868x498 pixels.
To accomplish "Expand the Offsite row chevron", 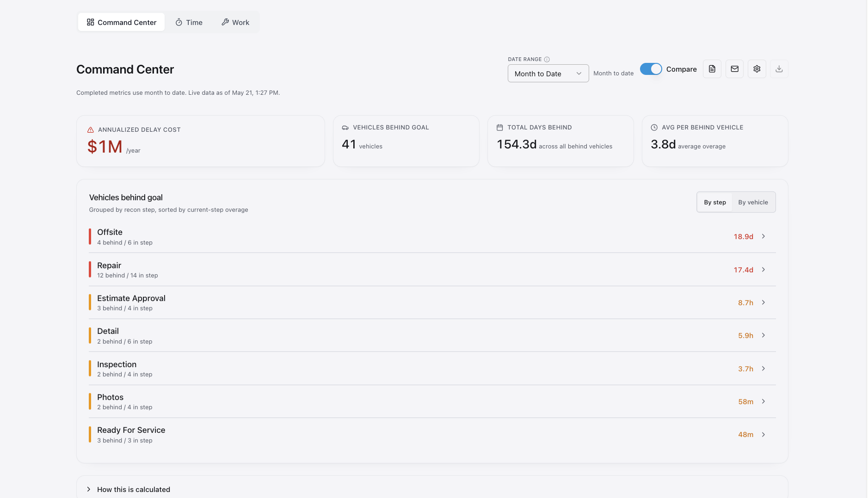I will point(763,236).
